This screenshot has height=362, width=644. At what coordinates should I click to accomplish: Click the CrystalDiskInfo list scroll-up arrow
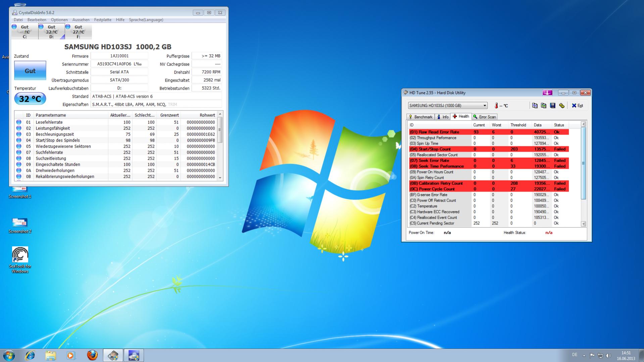coord(220,114)
